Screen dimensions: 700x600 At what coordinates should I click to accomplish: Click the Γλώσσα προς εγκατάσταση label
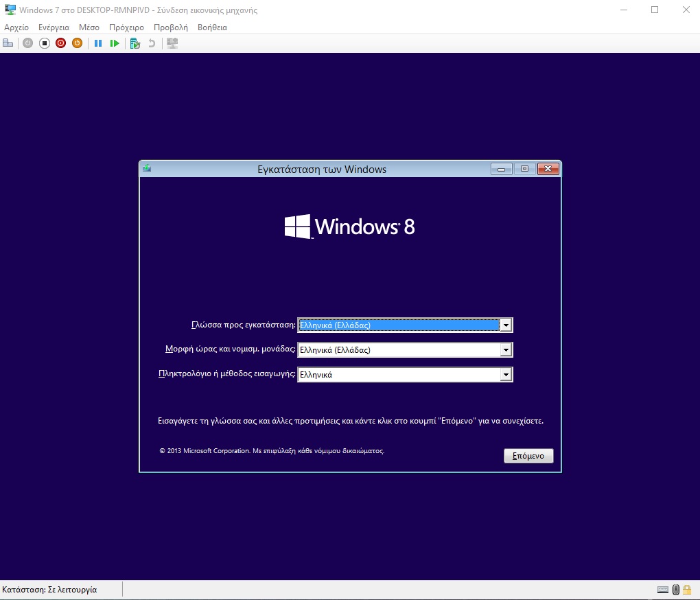point(244,325)
